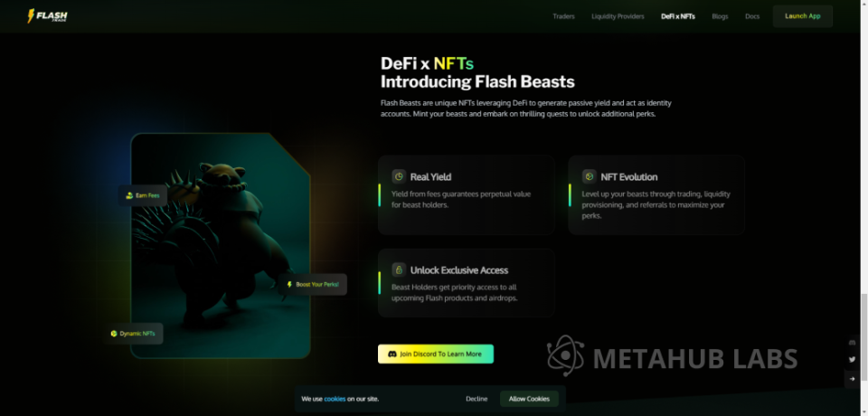The height and width of the screenshot is (416, 868).
Task: Click the Flash Trade lightning logo
Action: pos(48,16)
